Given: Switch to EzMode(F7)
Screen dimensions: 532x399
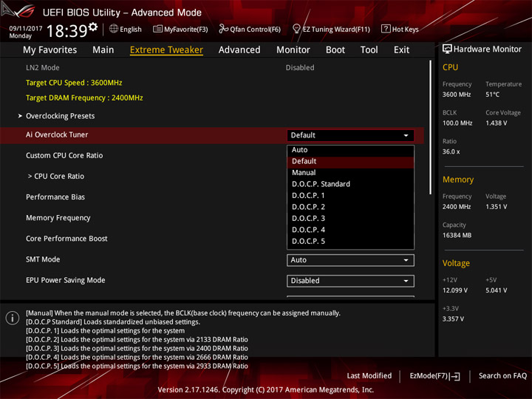Looking at the screenshot, I should click(x=435, y=376).
